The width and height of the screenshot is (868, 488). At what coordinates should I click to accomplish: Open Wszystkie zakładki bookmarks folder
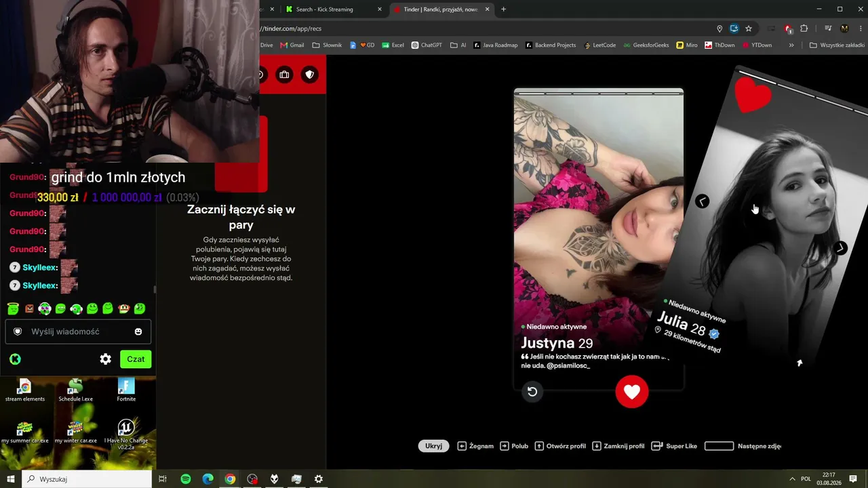[837, 45]
